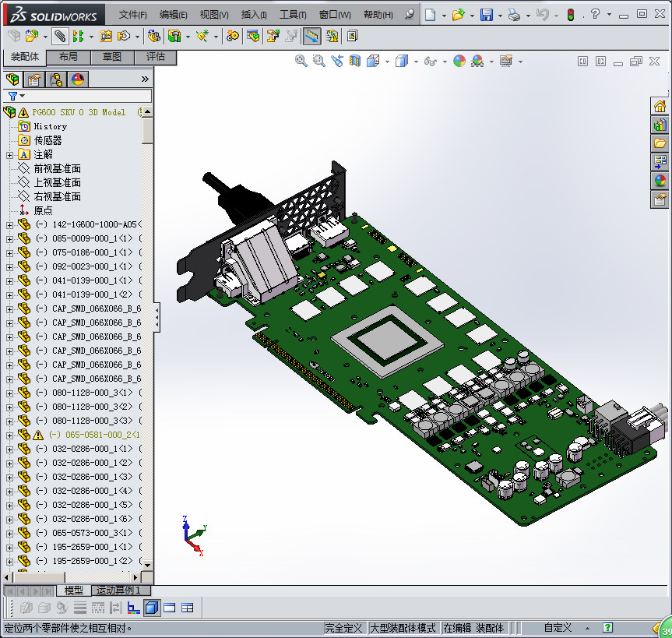Toggle the two-view horizontal viewport button
Screen dimensions: 672x638
[170, 608]
